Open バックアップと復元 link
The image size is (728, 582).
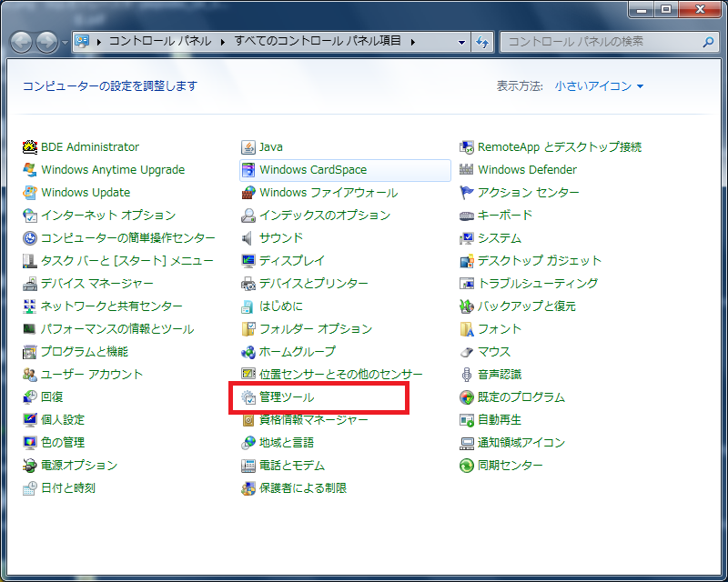[527, 306]
